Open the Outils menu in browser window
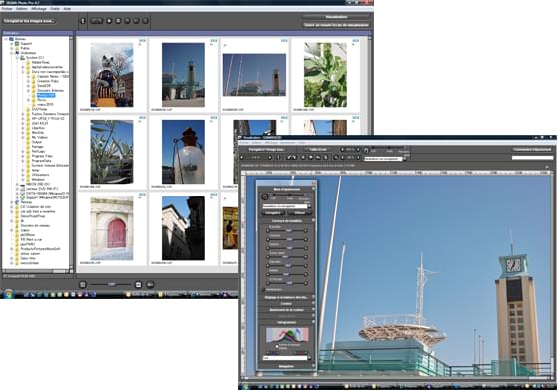This screenshot has width=559, height=392. (x=55, y=9)
